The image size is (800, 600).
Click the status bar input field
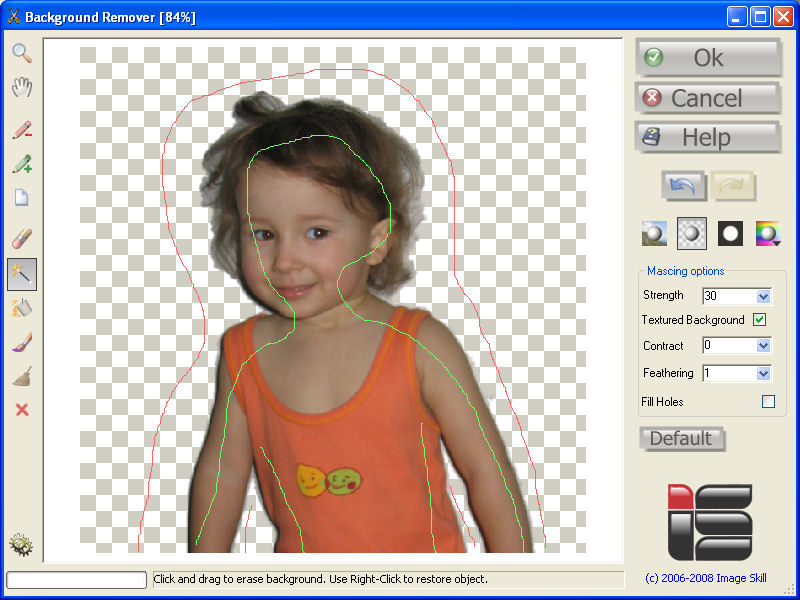pyautogui.click(x=75, y=578)
